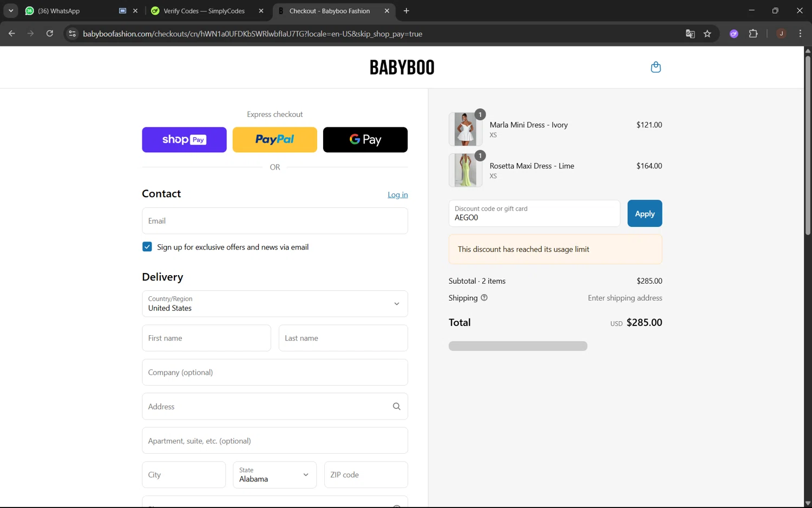This screenshot has width=812, height=508.
Task: Click the ZIP code field
Action: coord(366,475)
